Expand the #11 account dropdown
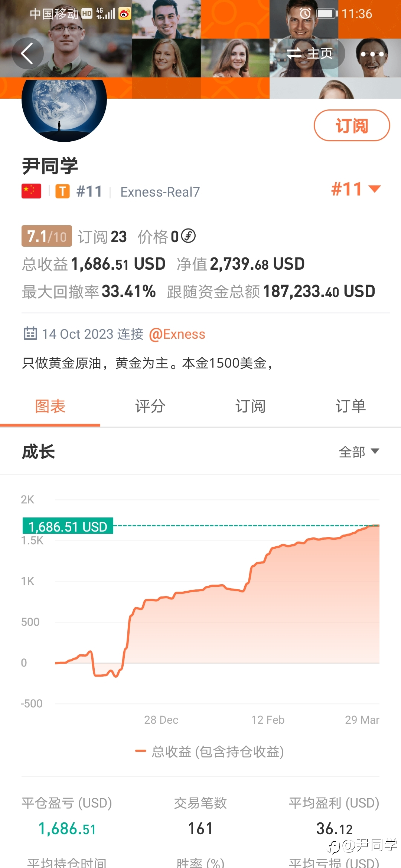Viewport: 401px width, 868px height. 356,189
